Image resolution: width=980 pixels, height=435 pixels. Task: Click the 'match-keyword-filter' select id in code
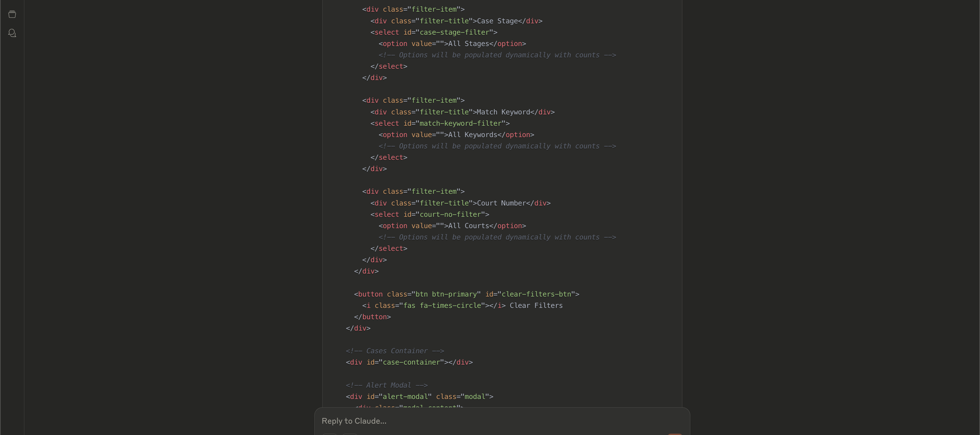[x=460, y=123]
